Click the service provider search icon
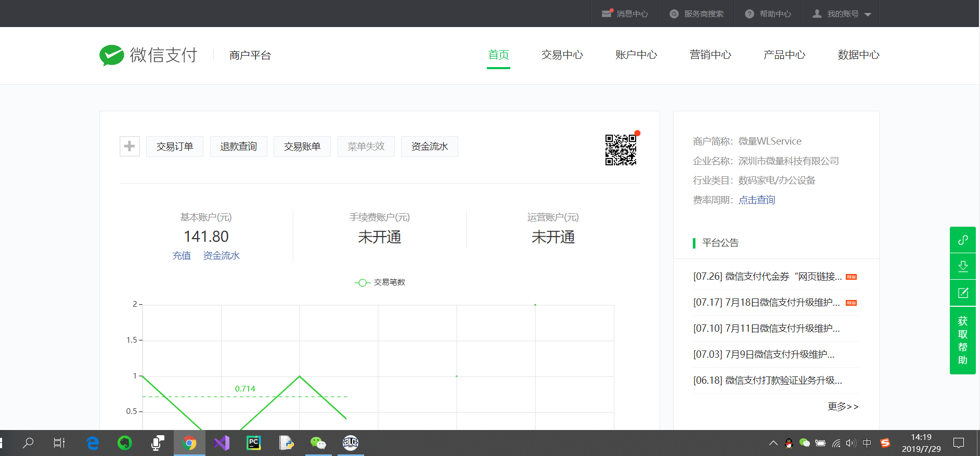The width and height of the screenshot is (980, 456). [x=674, y=14]
